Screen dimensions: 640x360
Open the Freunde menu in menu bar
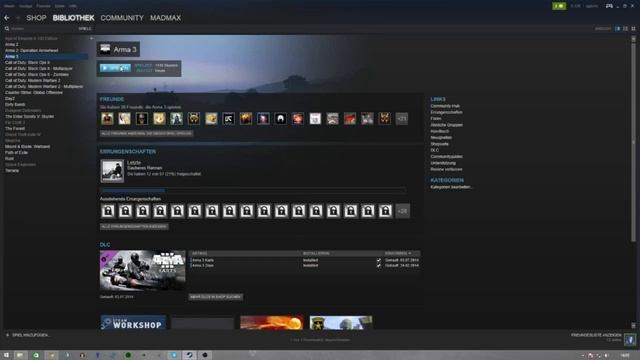point(43,6)
